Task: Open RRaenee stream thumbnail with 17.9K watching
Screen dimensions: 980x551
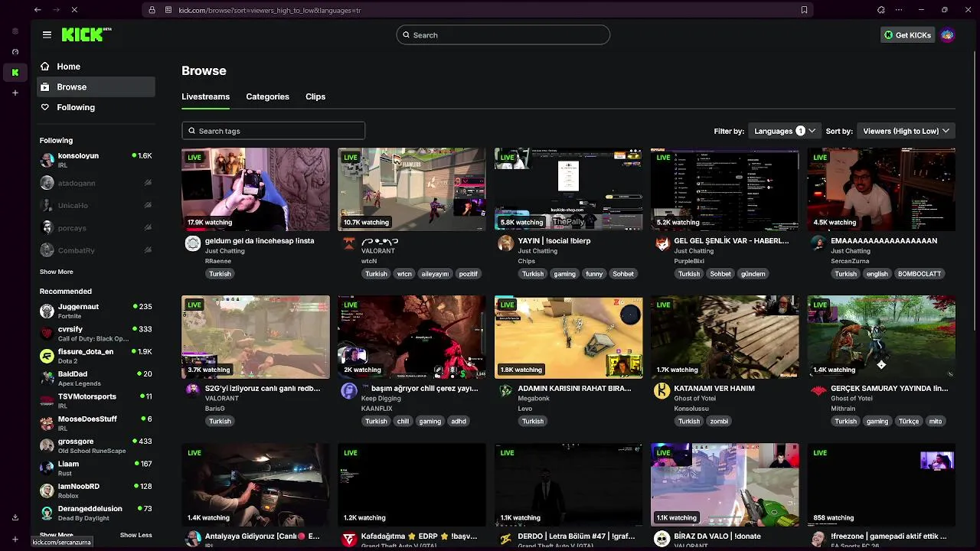Action: (x=256, y=189)
